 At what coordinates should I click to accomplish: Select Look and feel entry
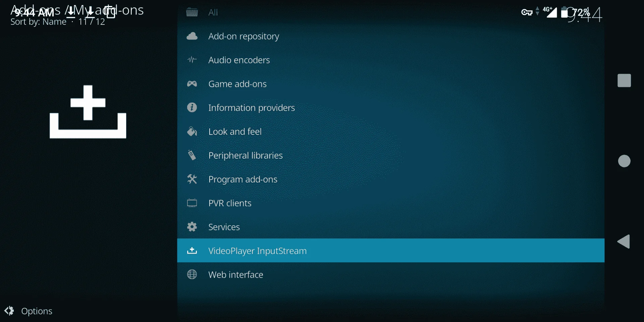pyautogui.click(x=391, y=131)
